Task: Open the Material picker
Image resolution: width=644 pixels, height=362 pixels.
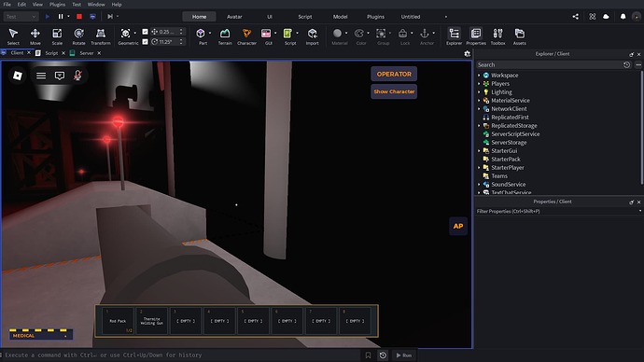Action: pyautogui.click(x=338, y=36)
